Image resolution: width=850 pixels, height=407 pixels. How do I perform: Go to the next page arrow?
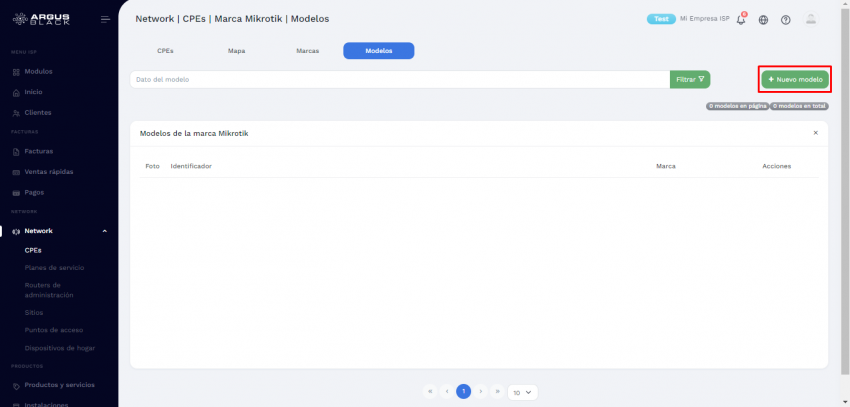pos(481,392)
